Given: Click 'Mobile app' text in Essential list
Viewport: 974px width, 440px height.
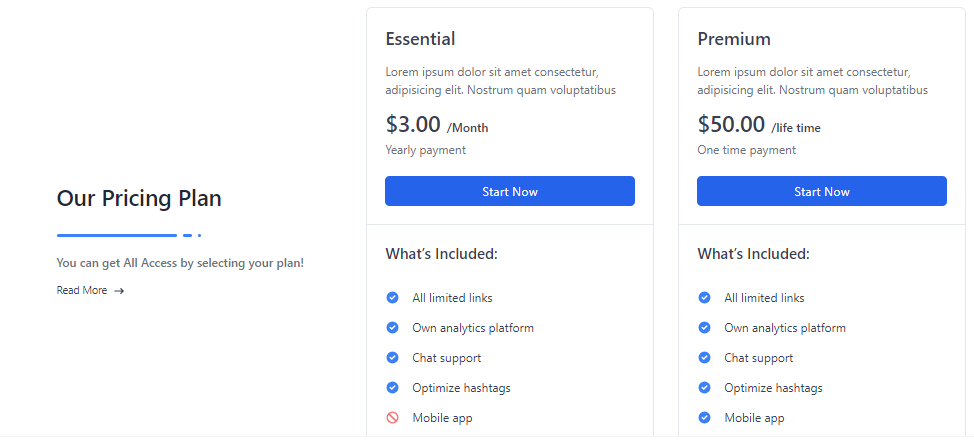Looking at the screenshot, I should click(442, 418).
